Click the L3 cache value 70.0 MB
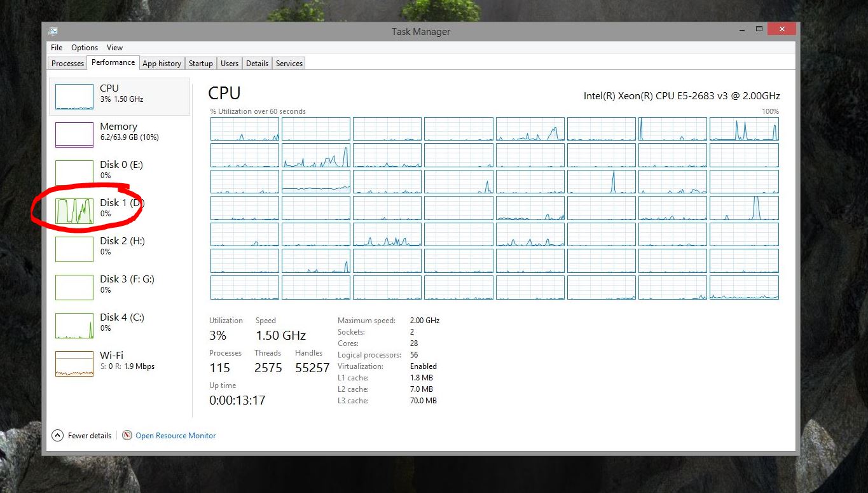868x493 pixels. click(x=424, y=401)
